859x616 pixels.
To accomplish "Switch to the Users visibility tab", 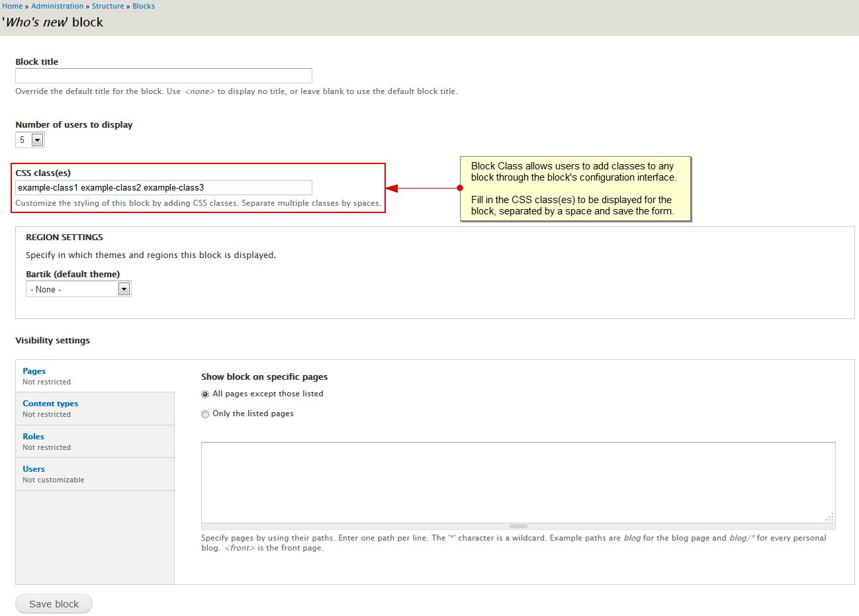I will 95,474.
